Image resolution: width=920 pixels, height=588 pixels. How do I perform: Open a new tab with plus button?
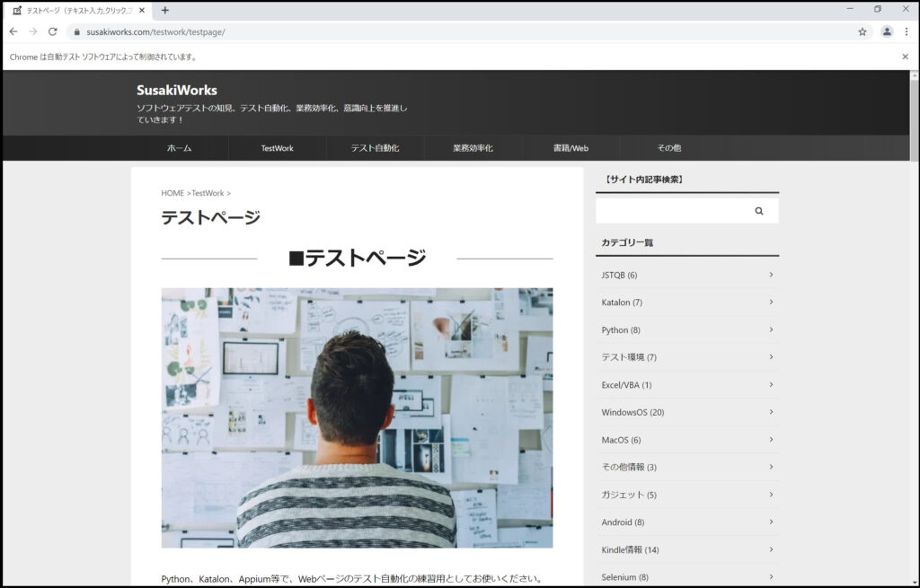[x=165, y=10]
